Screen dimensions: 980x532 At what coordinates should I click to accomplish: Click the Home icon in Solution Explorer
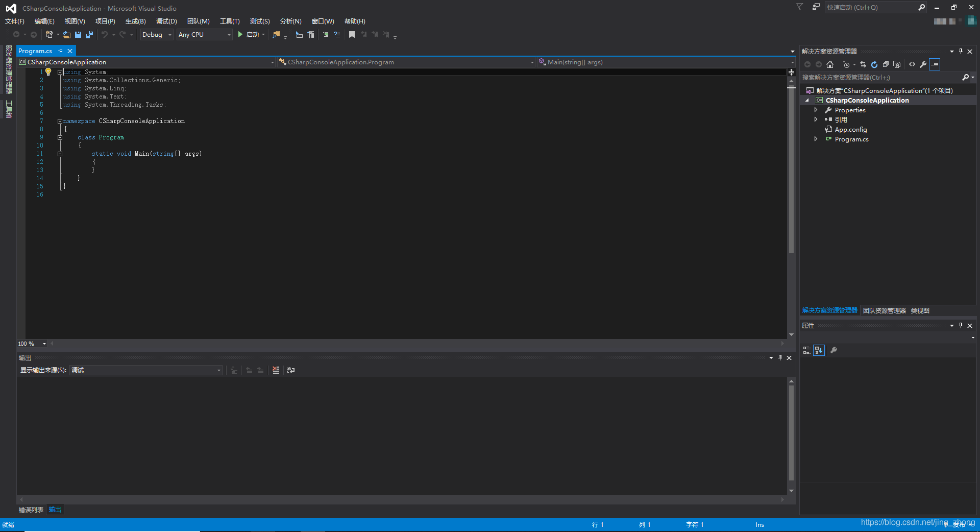click(830, 64)
